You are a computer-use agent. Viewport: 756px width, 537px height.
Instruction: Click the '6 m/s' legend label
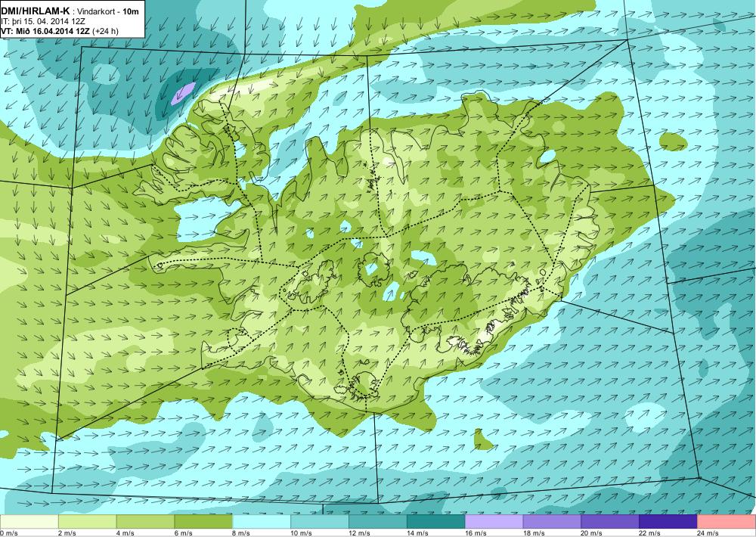click(x=183, y=533)
